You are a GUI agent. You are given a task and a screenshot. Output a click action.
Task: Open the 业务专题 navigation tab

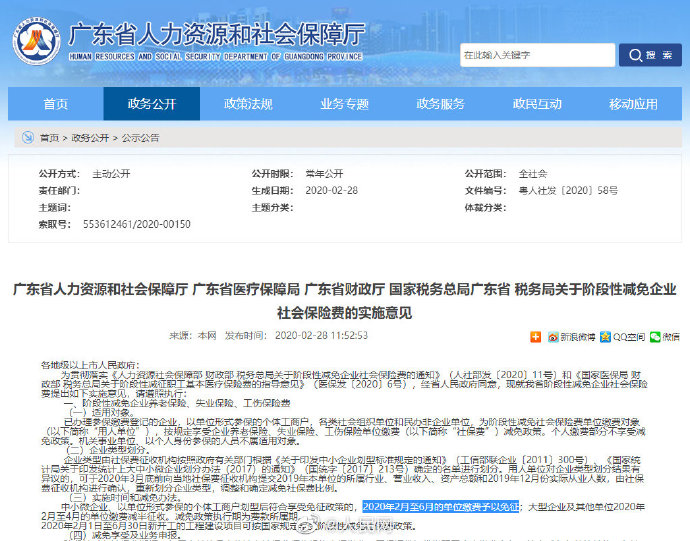(x=344, y=104)
